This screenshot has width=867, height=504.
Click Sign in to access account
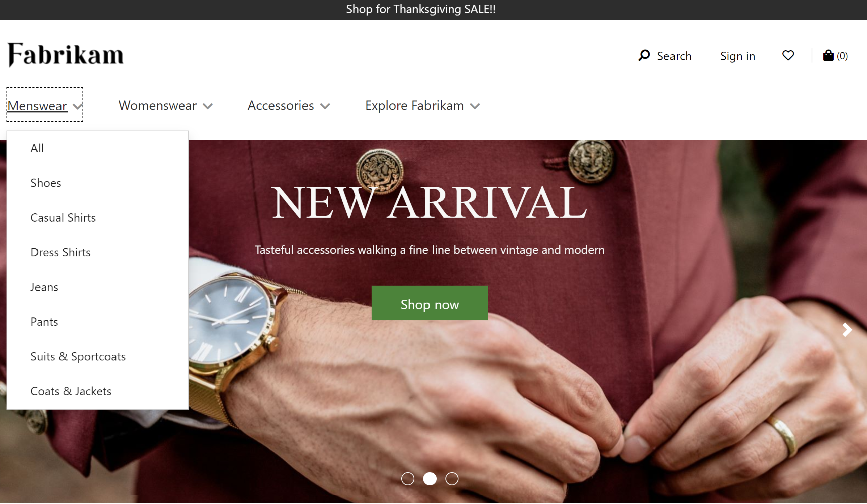tap(737, 55)
